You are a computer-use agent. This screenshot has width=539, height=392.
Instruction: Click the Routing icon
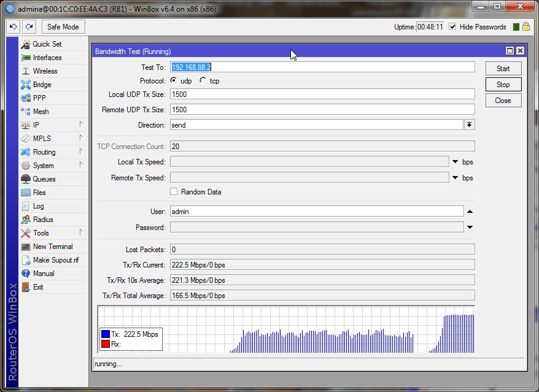(26, 152)
